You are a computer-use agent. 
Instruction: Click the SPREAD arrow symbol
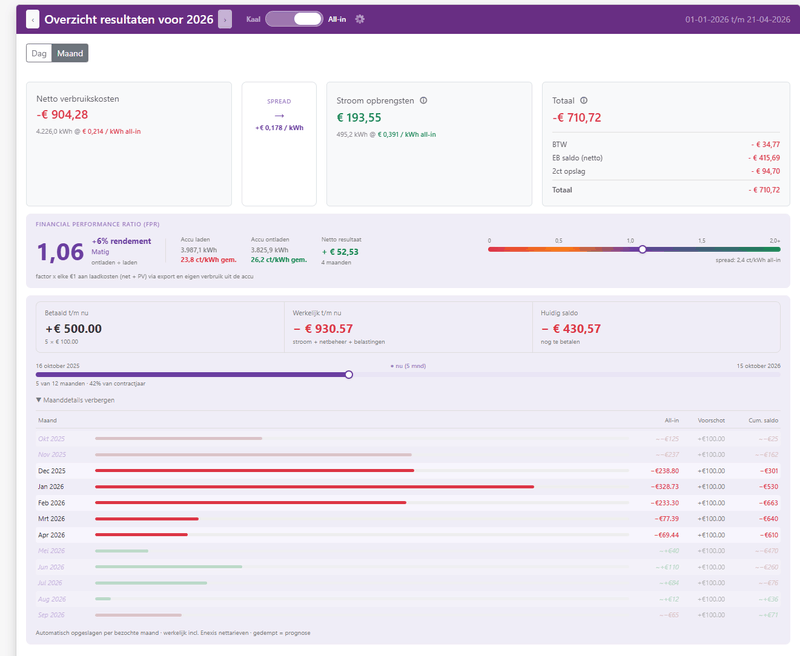[279, 116]
